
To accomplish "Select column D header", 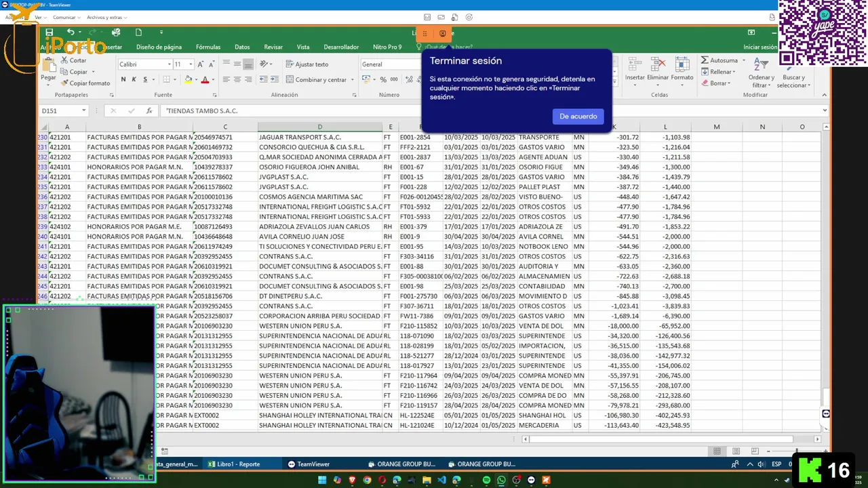I will coord(320,127).
